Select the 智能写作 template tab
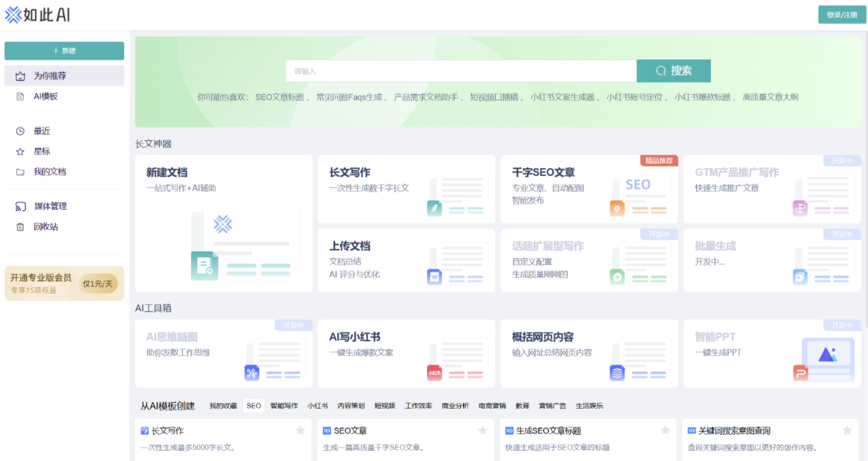 coord(284,406)
